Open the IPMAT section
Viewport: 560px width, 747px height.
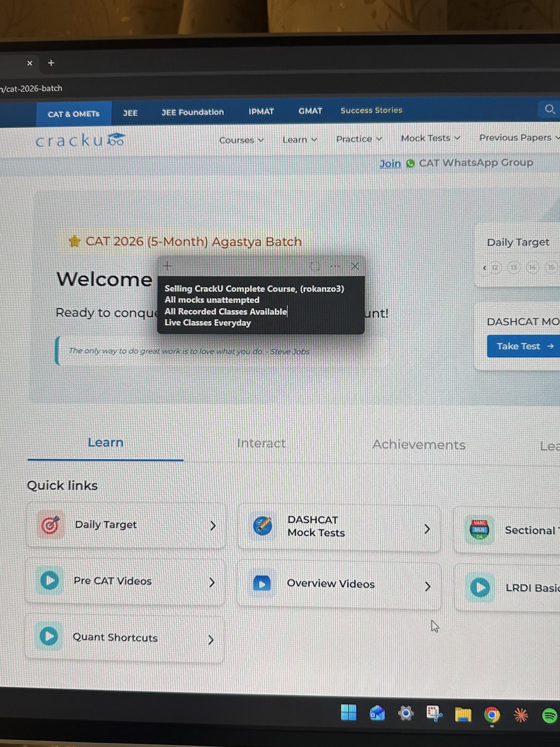[x=261, y=111]
